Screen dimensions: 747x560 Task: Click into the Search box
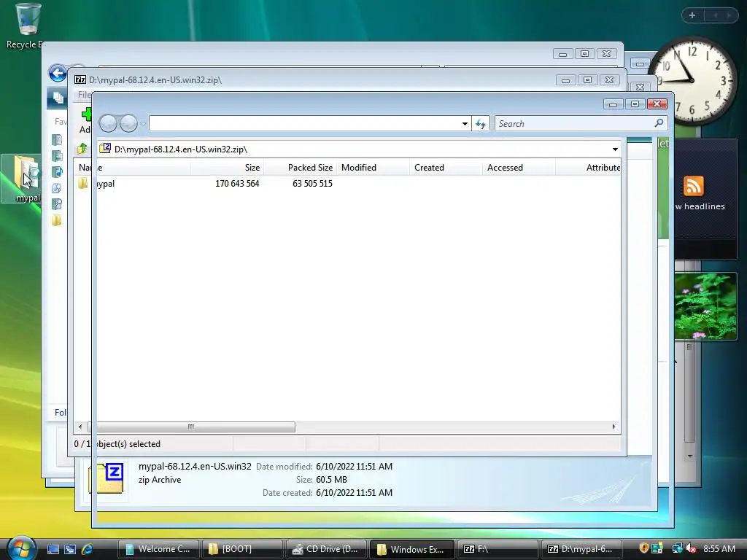[574, 124]
